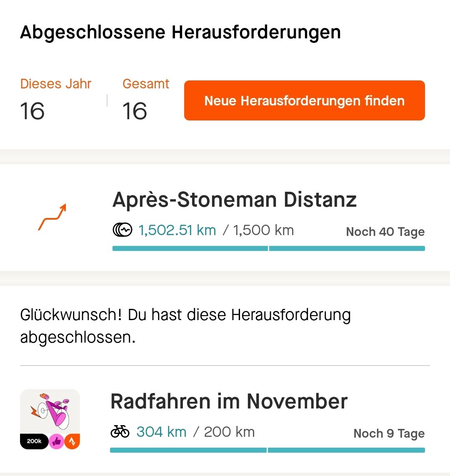
Task: Tap the bicycle icon next to 304 km
Action: 120,431
